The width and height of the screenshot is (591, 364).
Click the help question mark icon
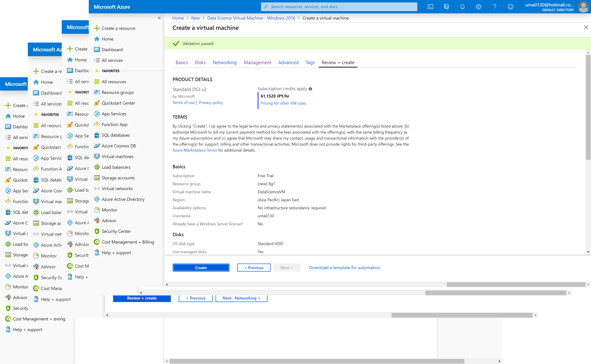pyautogui.click(x=494, y=7)
